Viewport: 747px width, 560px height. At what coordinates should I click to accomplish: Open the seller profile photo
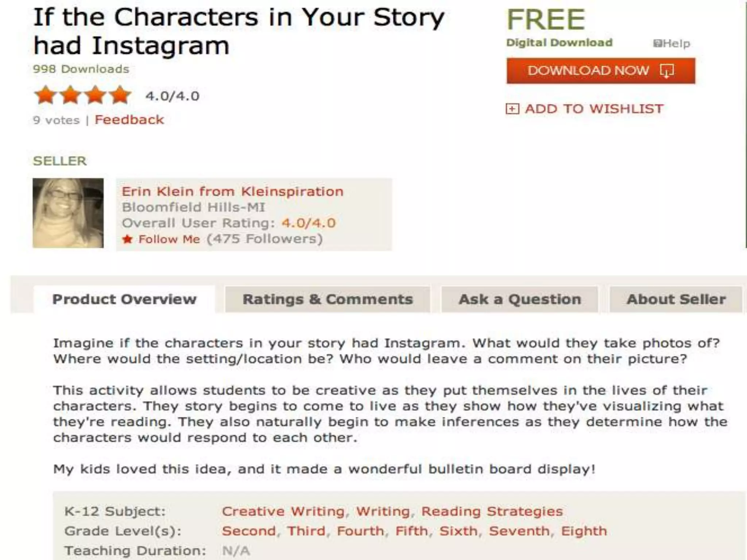click(68, 213)
